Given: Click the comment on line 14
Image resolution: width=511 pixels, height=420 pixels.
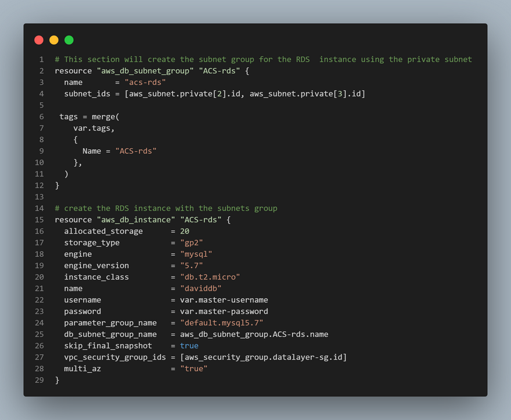Looking at the screenshot, I should [x=166, y=209].
